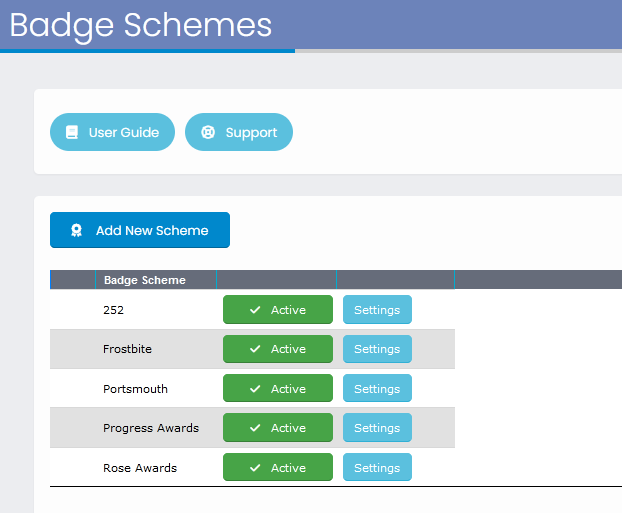Toggle Active status for Frostbite scheme
622x513 pixels.
278,349
